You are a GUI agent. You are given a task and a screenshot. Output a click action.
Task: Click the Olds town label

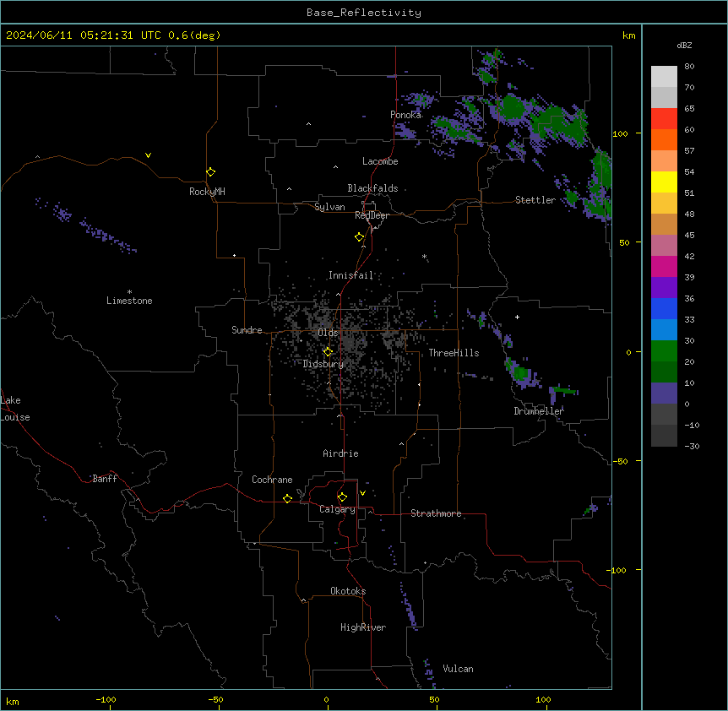pyautogui.click(x=328, y=333)
